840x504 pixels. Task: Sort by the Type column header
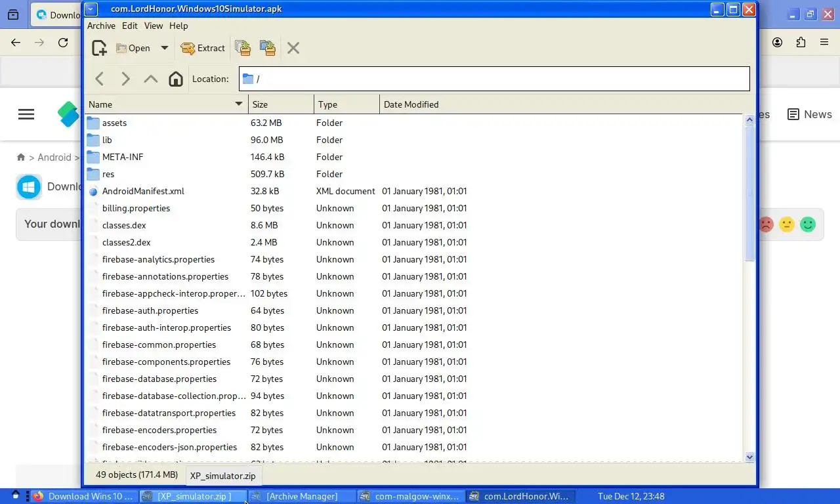(x=346, y=104)
